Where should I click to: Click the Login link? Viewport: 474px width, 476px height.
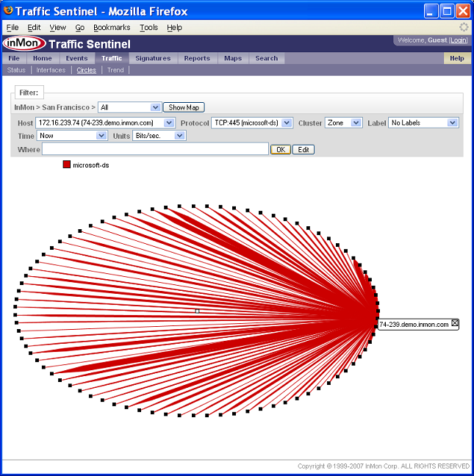(459, 40)
